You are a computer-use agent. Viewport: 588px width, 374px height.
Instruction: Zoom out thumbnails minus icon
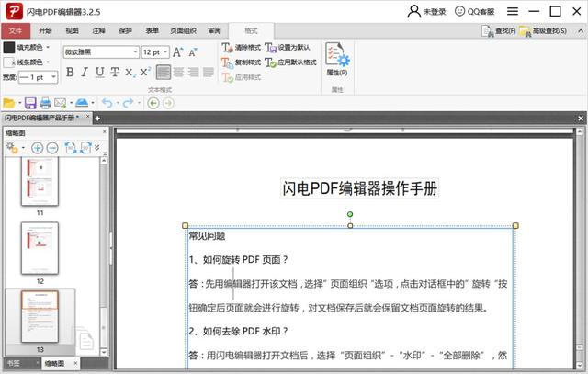pos(52,148)
